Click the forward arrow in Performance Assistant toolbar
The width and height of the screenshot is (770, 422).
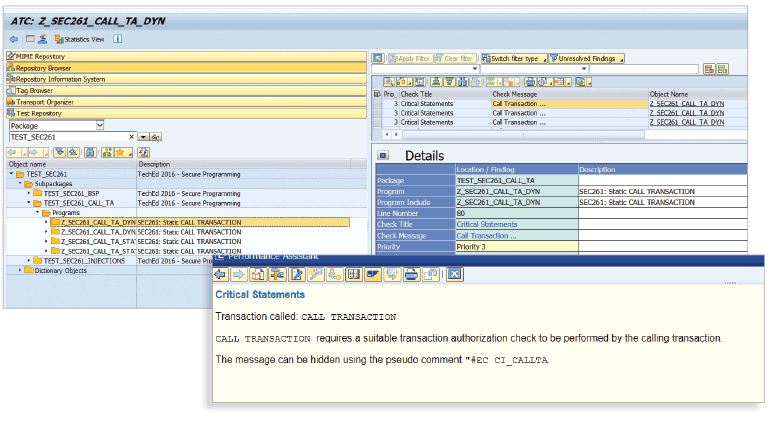click(240, 274)
